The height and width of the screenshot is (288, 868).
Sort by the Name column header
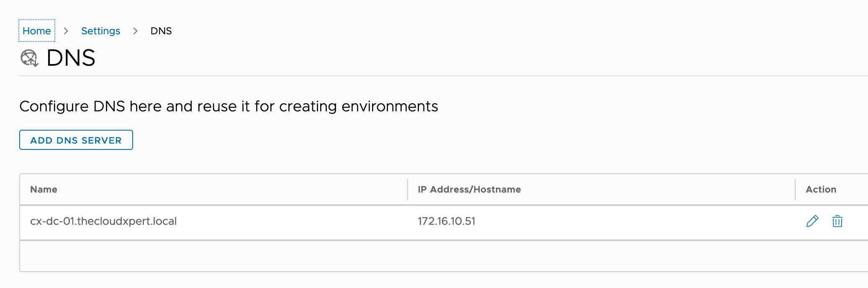coord(44,190)
